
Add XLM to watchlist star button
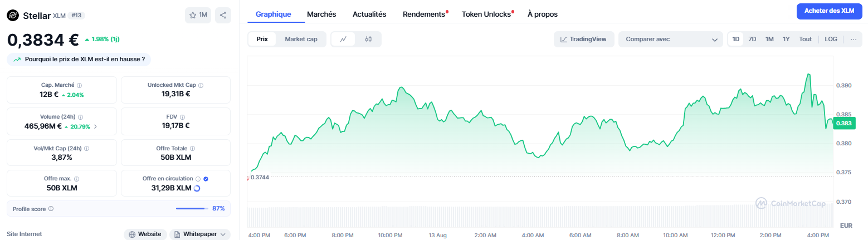pos(198,16)
